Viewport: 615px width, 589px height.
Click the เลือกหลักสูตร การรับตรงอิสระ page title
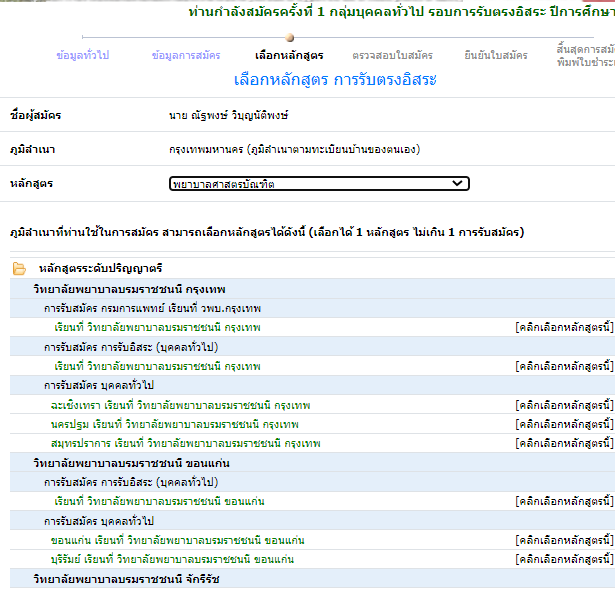335,80
